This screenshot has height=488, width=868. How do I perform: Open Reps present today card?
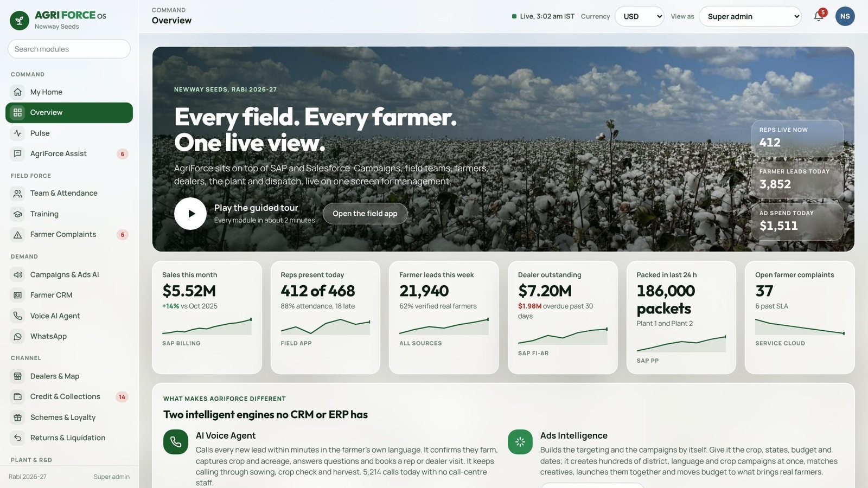(325, 318)
